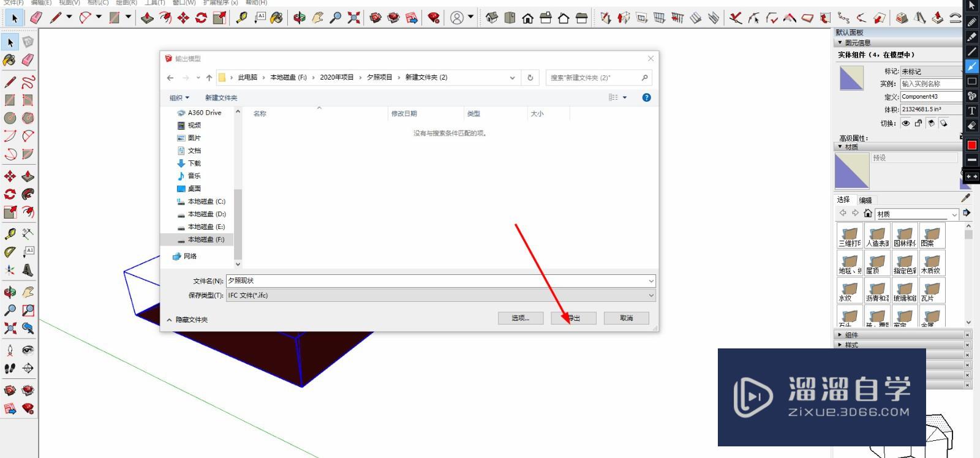Viewport: 980px width, 458px height.
Task: Go to materials home folder icon
Action: (867, 213)
